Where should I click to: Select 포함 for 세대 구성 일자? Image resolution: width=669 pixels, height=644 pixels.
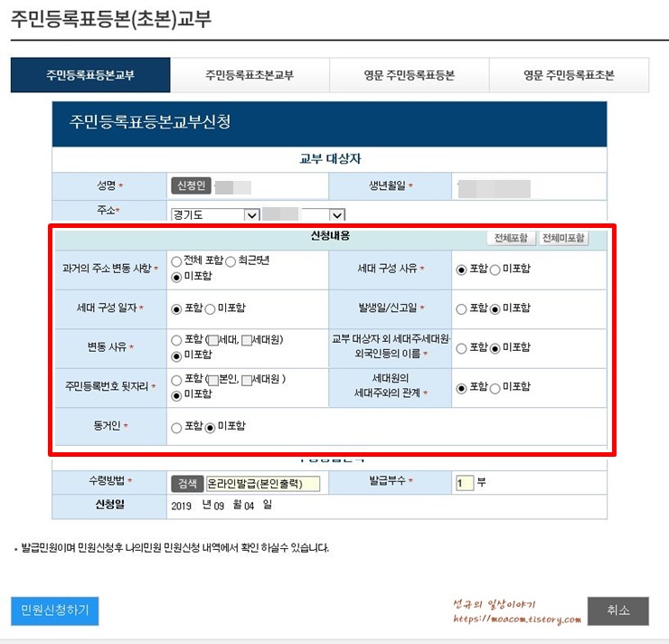(176, 309)
